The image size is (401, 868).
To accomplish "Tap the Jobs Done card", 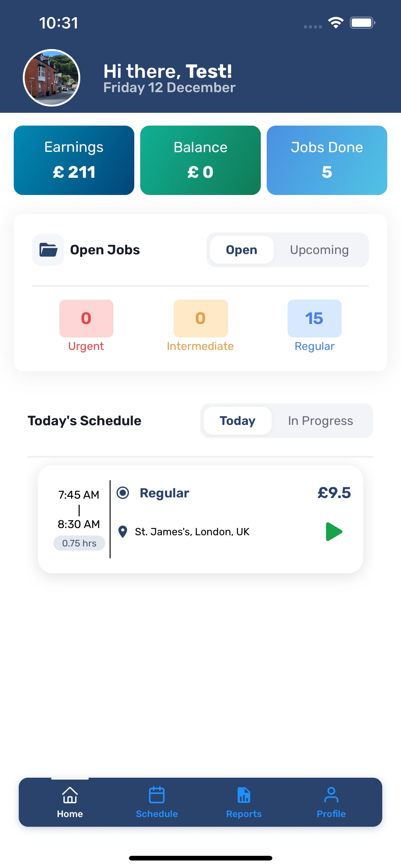I will tap(327, 160).
